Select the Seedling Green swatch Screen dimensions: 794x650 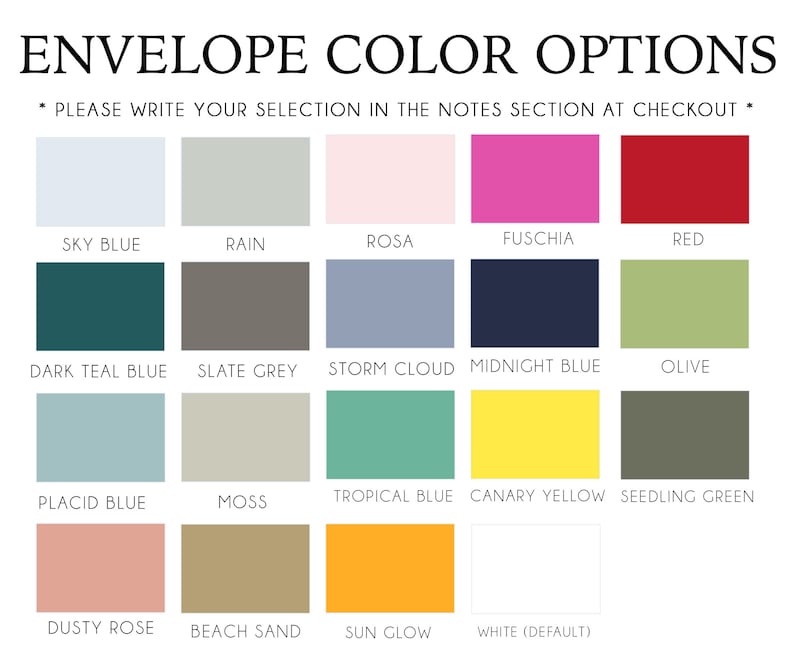pyautogui.click(x=685, y=435)
